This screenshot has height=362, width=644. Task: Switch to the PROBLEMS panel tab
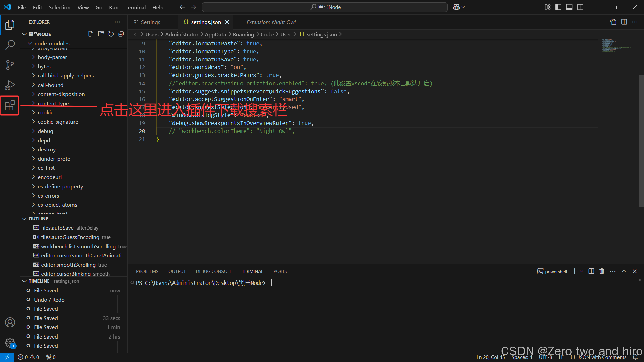tap(147, 271)
